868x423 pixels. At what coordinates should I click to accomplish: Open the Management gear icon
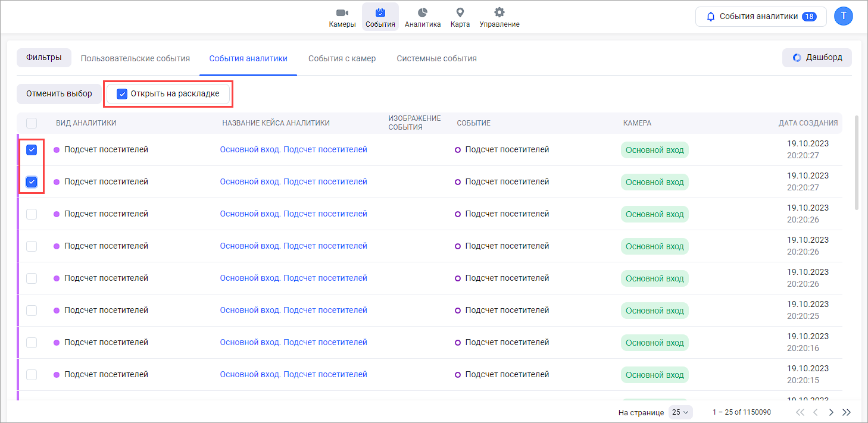click(x=499, y=12)
